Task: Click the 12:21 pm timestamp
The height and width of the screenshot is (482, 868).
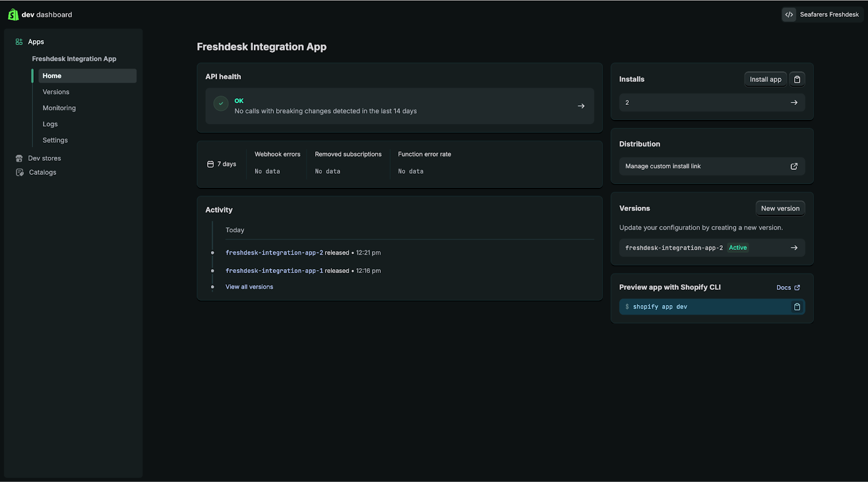Action: point(368,253)
